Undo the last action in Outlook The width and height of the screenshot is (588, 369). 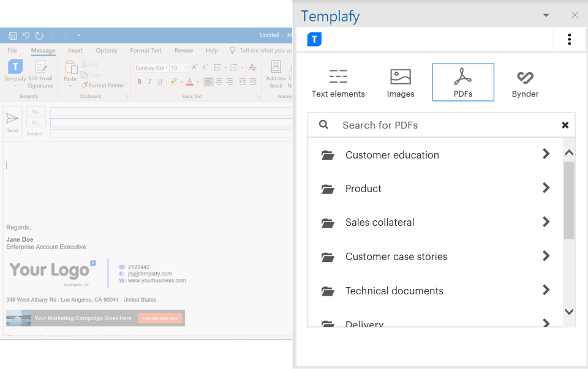[26, 35]
